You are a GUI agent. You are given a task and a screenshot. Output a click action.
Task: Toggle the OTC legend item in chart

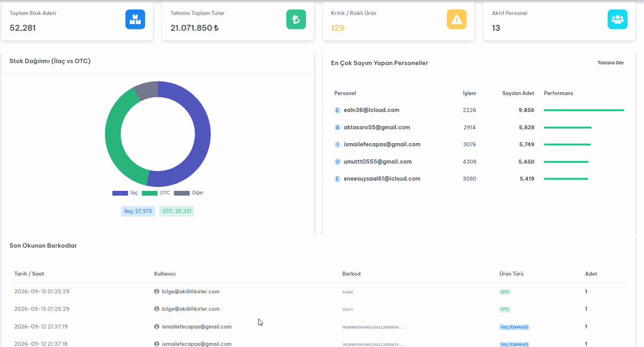[156, 193]
